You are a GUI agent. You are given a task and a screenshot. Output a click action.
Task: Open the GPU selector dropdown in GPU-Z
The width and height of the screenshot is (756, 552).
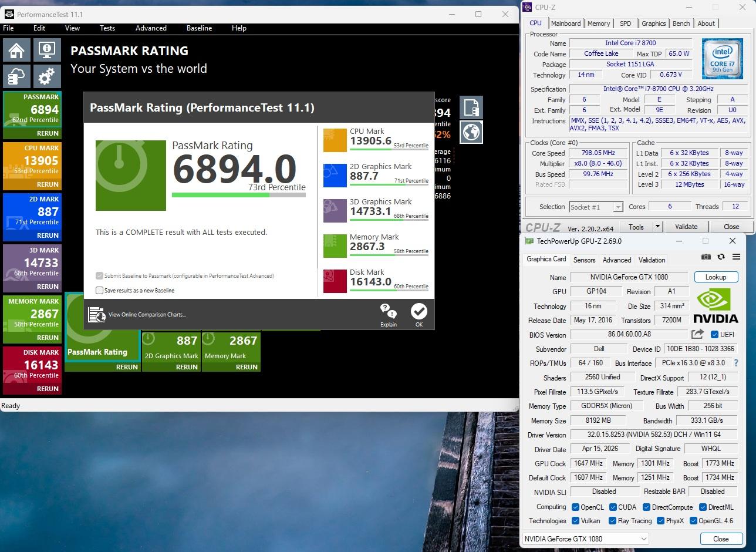(x=585, y=538)
